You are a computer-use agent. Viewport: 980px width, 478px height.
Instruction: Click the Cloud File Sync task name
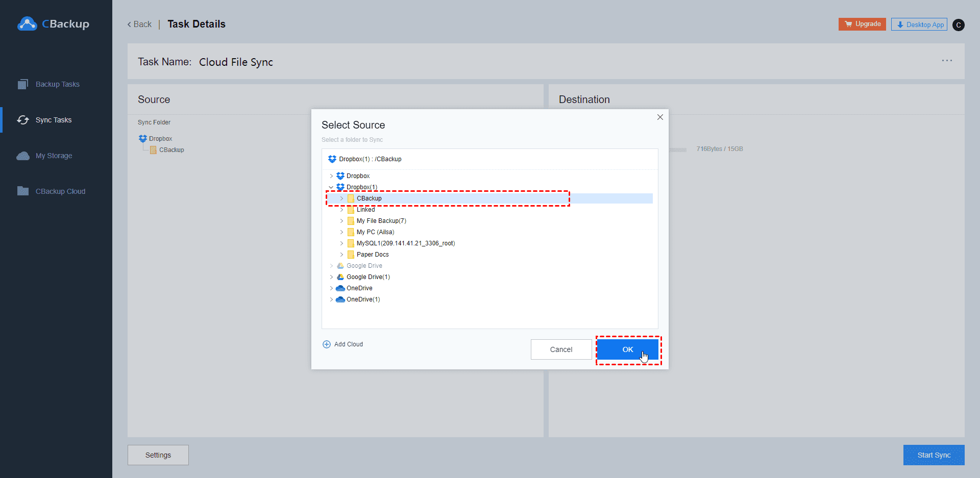pos(236,62)
